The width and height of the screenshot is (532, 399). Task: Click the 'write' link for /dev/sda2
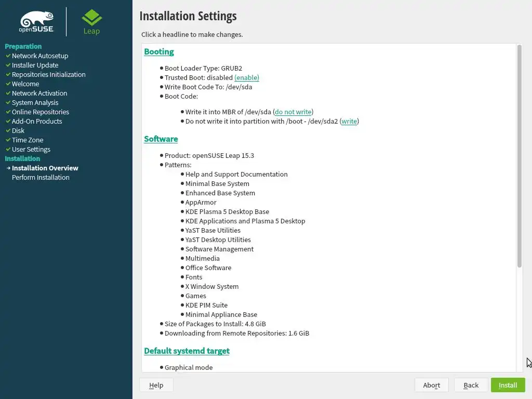[x=349, y=122]
